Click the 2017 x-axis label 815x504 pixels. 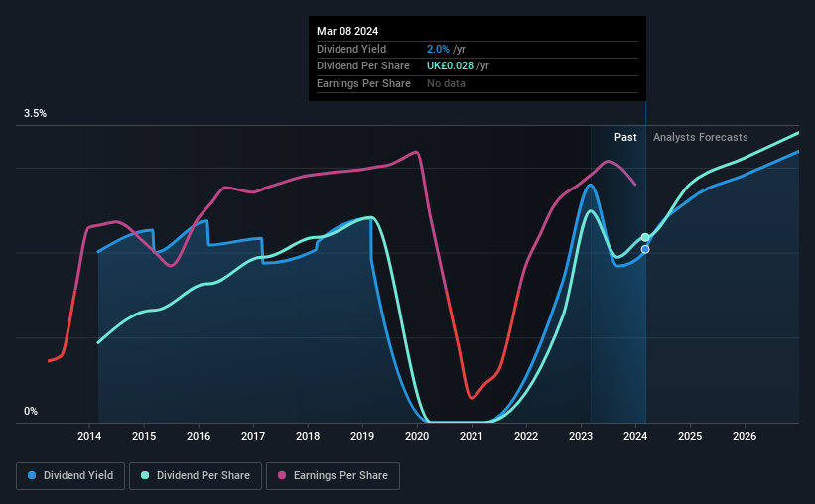pyautogui.click(x=253, y=436)
